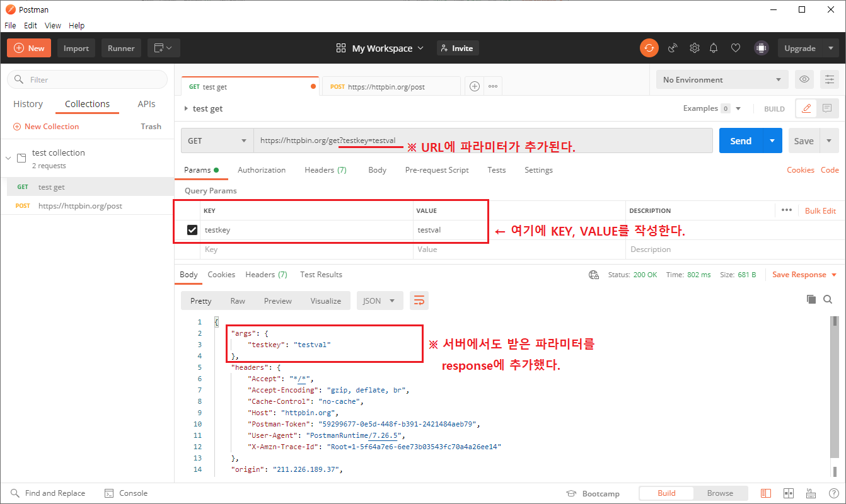Open the Console
Image resolution: width=846 pixels, height=504 pixels.
click(125, 493)
